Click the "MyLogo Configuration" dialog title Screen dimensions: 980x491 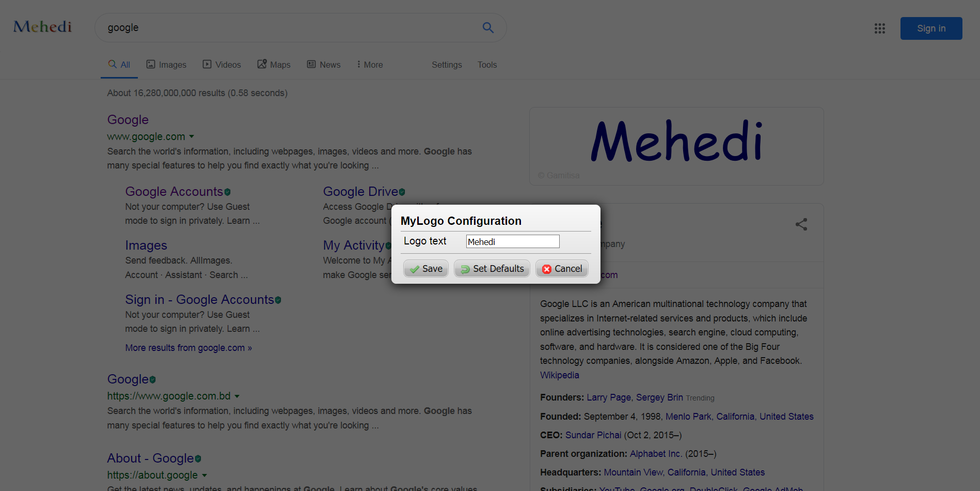(461, 221)
